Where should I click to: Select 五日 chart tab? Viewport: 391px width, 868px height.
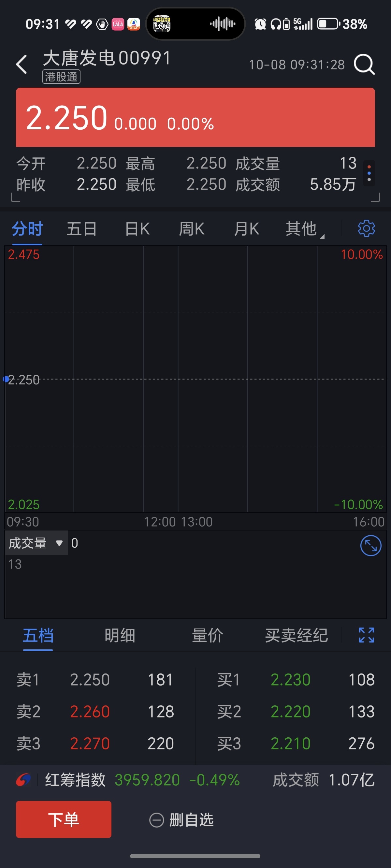81,229
